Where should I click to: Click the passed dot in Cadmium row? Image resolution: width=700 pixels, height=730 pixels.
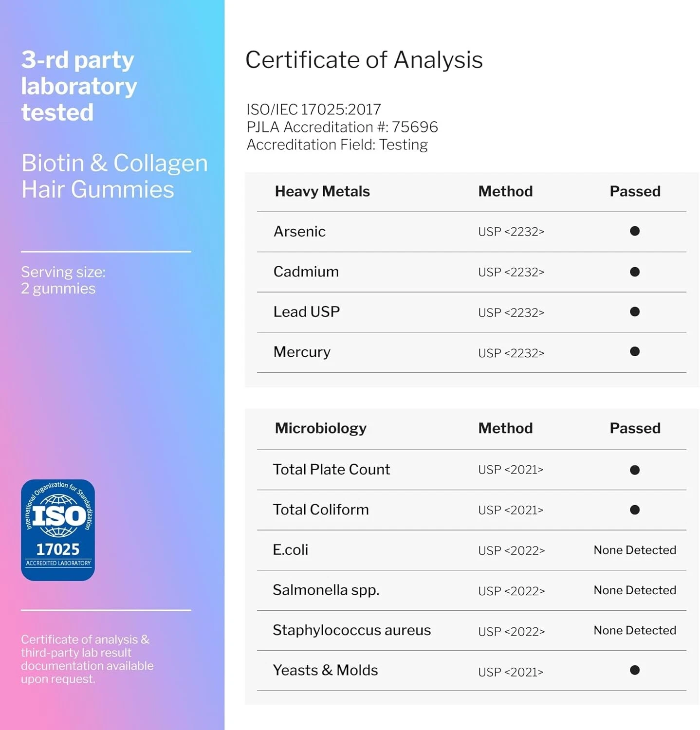(x=634, y=272)
